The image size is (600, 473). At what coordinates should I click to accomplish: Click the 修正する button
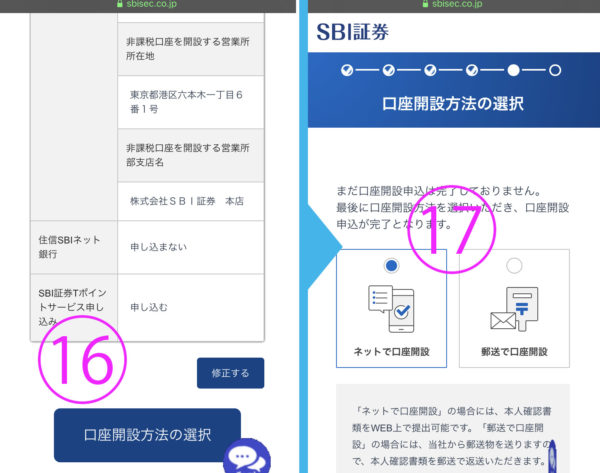point(230,373)
